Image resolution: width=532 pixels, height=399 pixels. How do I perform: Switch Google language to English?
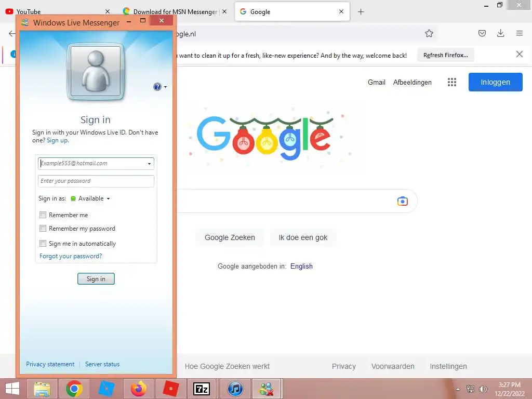coord(301,267)
